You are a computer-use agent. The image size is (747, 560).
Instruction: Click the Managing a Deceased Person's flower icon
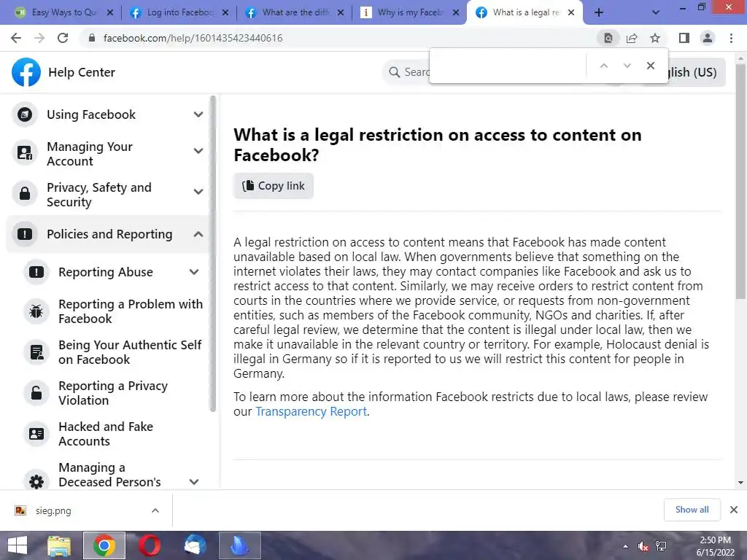click(36, 481)
